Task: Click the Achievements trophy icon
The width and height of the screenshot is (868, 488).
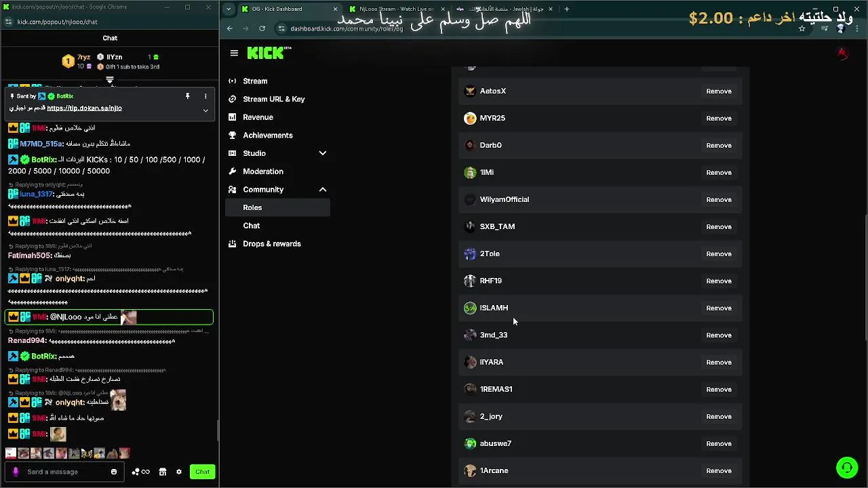Action: click(x=233, y=136)
